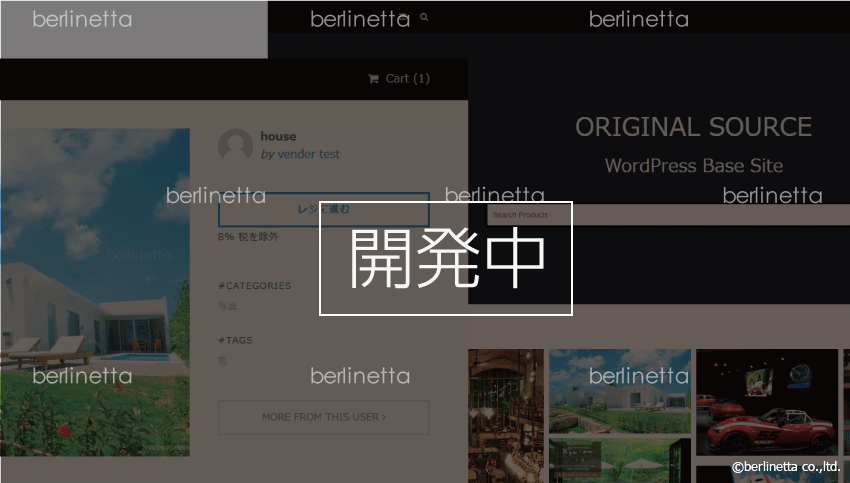Click the レジに進む checkout button
850x483 pixels.
click(324, 209)
